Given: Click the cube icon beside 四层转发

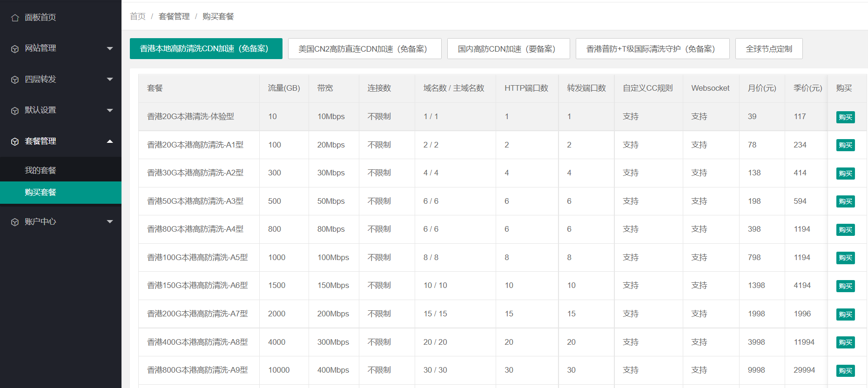Looking at the screenshot, I should point(15,80).
